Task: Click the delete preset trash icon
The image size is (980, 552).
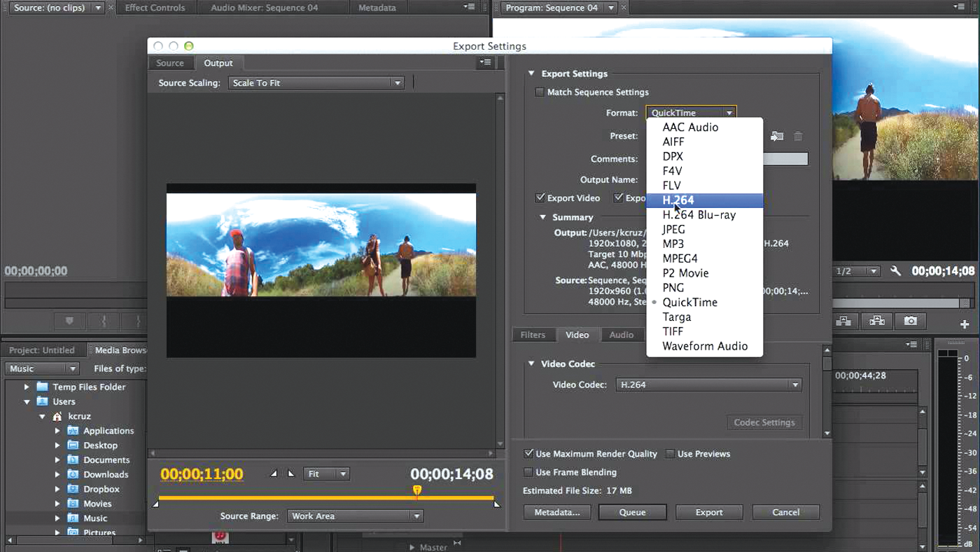Action: coord(798,137)
